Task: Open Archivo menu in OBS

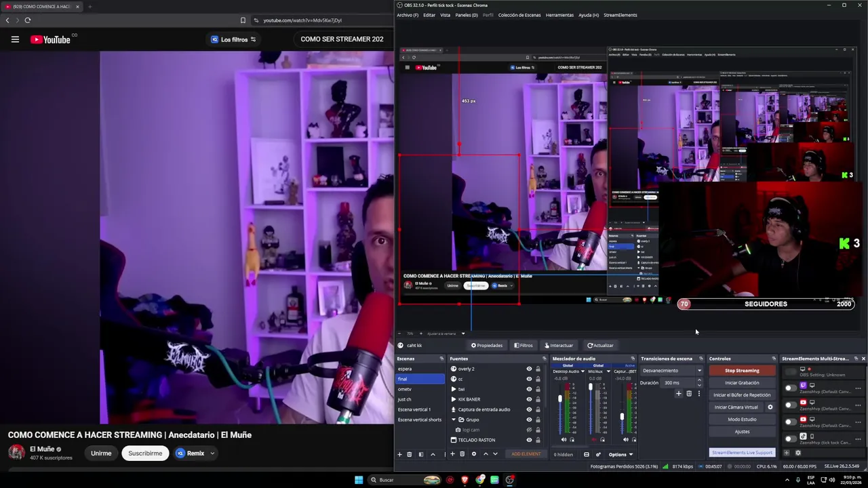Action: 408,15
